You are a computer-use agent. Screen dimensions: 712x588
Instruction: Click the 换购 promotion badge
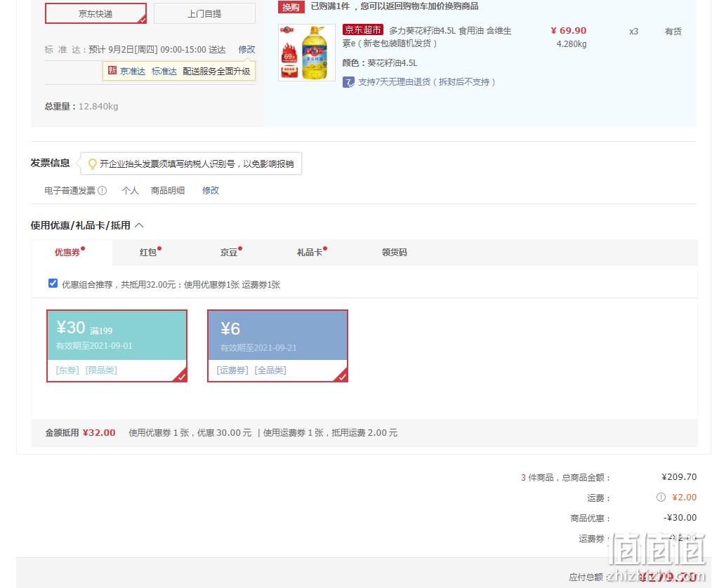[x=291, y=7]
